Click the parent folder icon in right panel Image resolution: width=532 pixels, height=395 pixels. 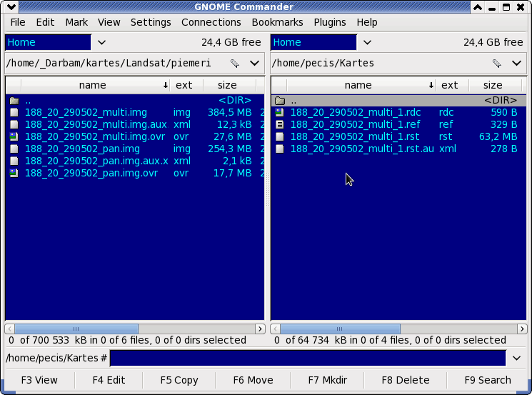click(280, 101)
